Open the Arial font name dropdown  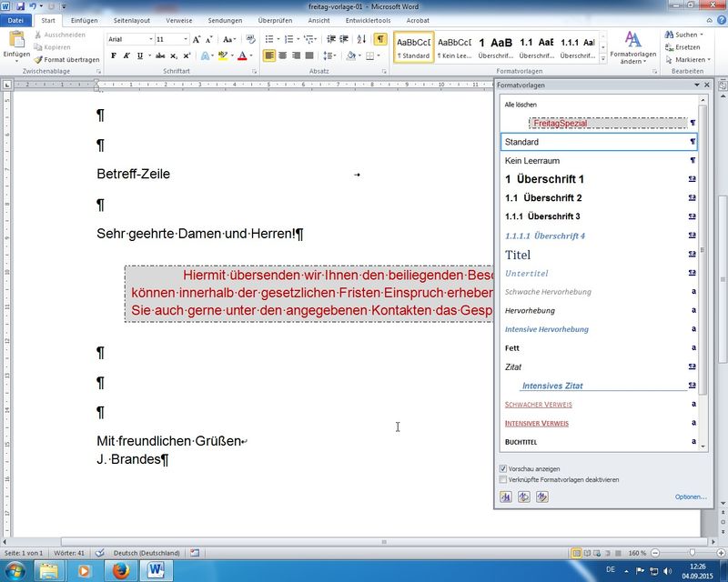(x=150, y=40)
